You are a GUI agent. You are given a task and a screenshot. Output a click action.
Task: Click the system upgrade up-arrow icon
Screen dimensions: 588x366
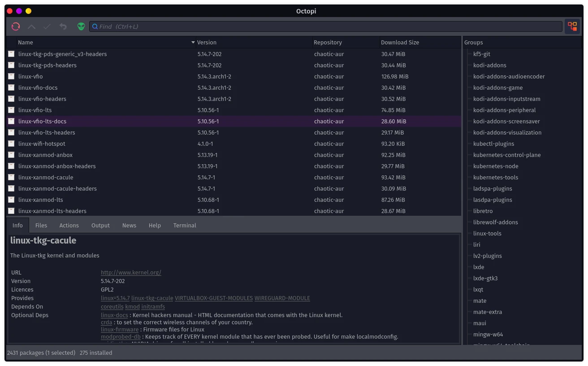31,27
